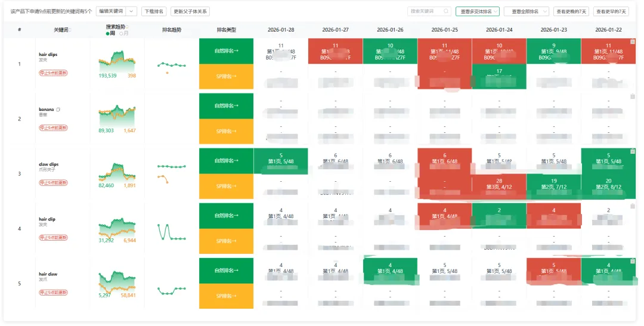Click banana search volume 89,303
644x326 pixels.
pos(106,131)
